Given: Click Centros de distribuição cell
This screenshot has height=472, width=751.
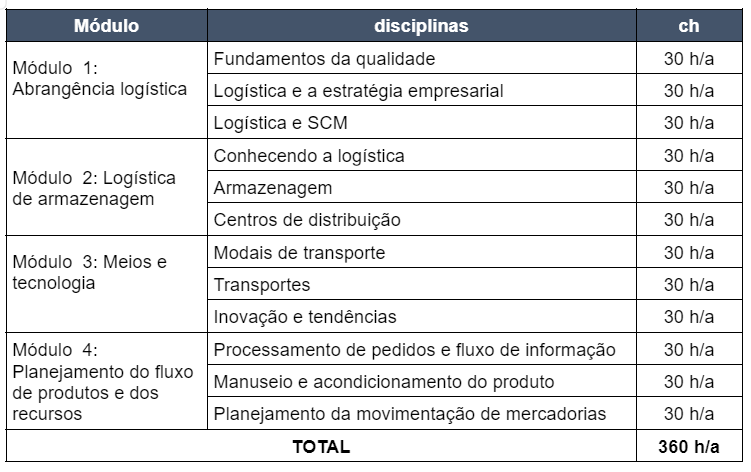Looking at the screenshot, I should (x=421, y=219).
